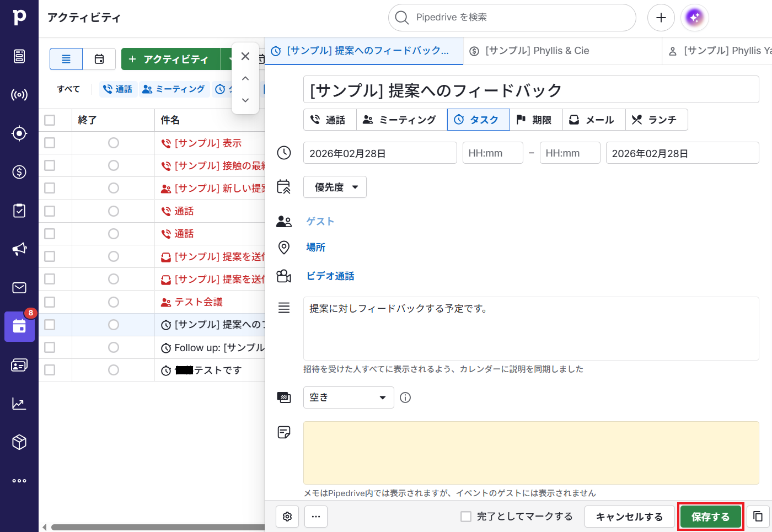Click the yellow notes area
The image size is (772, 532).
point(531,453)
